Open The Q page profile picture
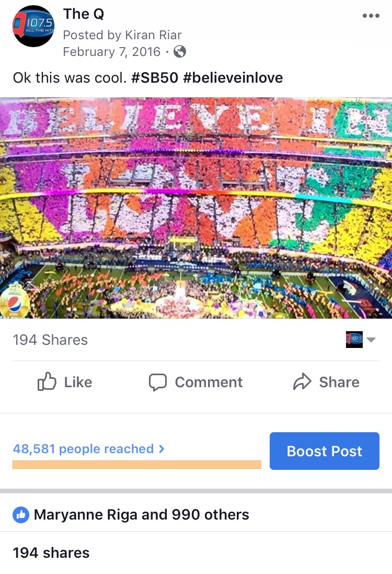 (x=33, y=26)
